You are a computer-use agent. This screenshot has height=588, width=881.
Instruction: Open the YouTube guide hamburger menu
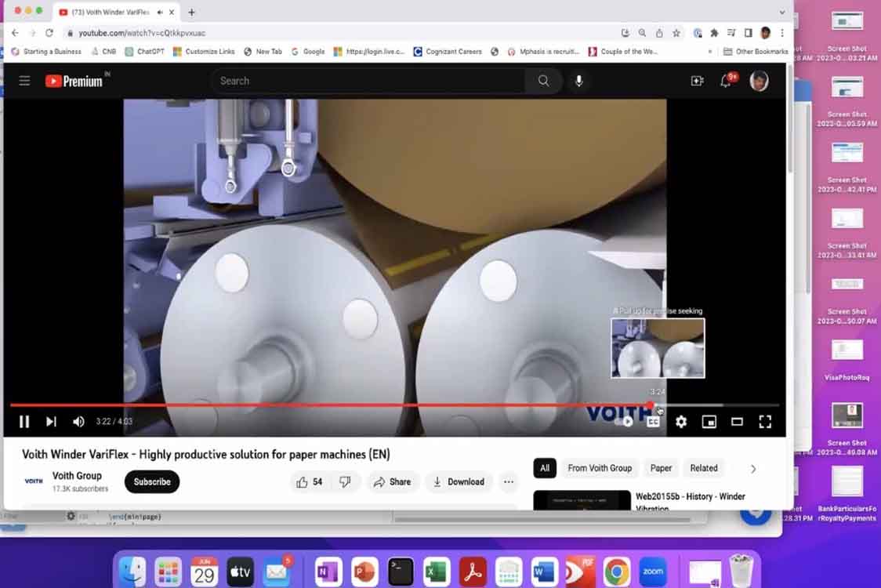click(x=25, y=81)
